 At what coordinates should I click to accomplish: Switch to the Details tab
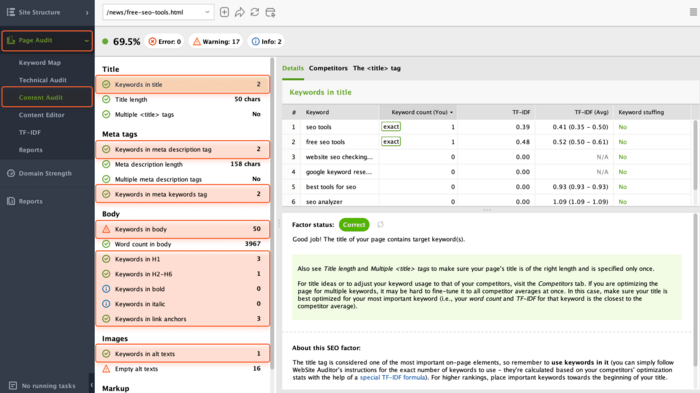coord(293,68)
